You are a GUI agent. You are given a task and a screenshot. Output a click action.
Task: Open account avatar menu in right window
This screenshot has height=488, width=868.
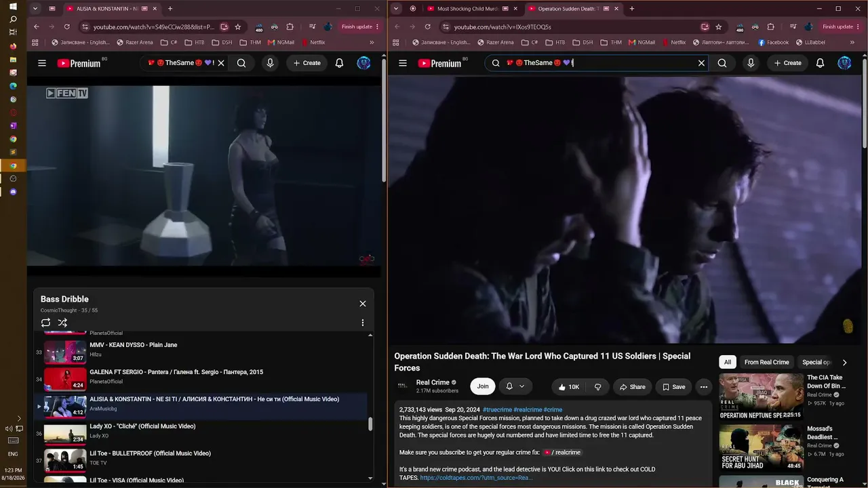click(844, 63)
